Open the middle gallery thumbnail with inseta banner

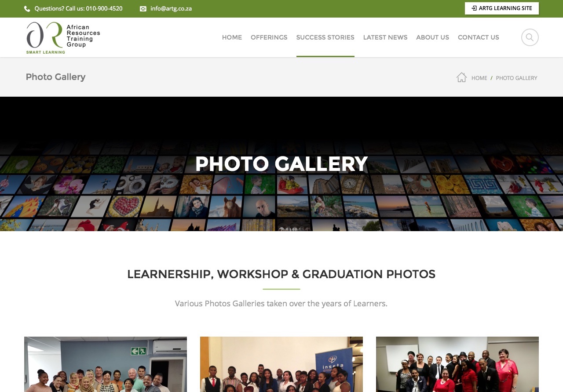281,364
